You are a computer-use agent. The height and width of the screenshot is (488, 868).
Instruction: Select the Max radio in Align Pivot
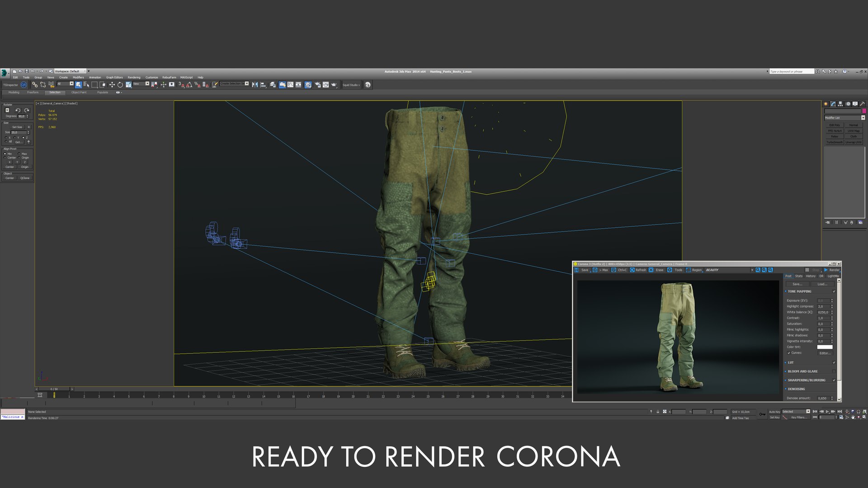pos(19,154)
